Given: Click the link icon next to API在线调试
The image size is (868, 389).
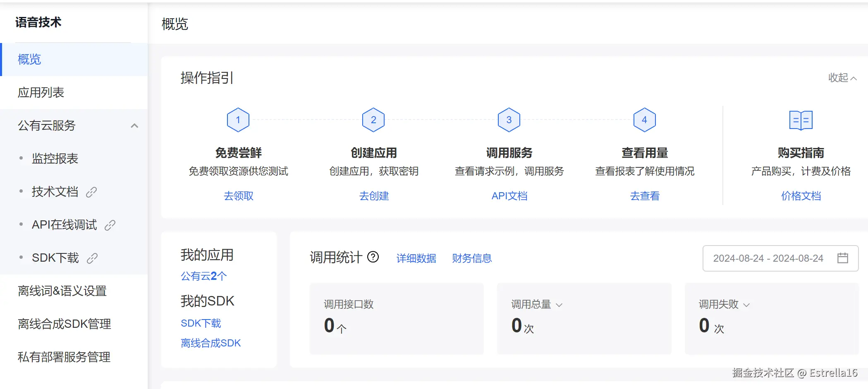Looking at the screenshot, I should coord(110,225).
